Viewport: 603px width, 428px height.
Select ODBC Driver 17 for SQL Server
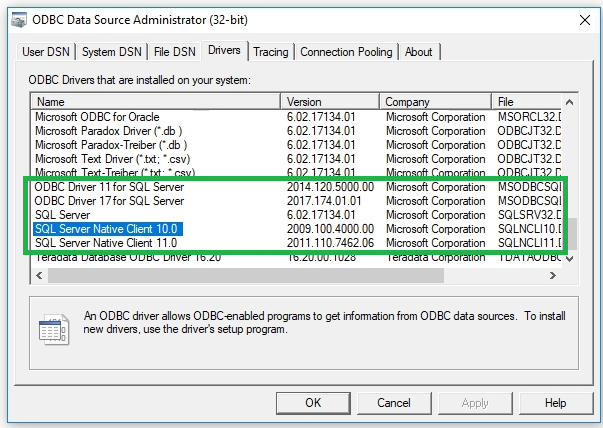[109, 201]
